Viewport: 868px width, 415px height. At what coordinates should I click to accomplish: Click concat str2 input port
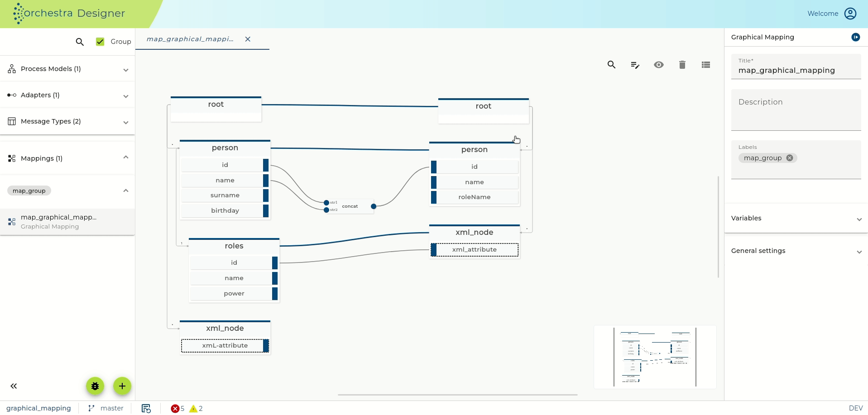coord(326,210)
